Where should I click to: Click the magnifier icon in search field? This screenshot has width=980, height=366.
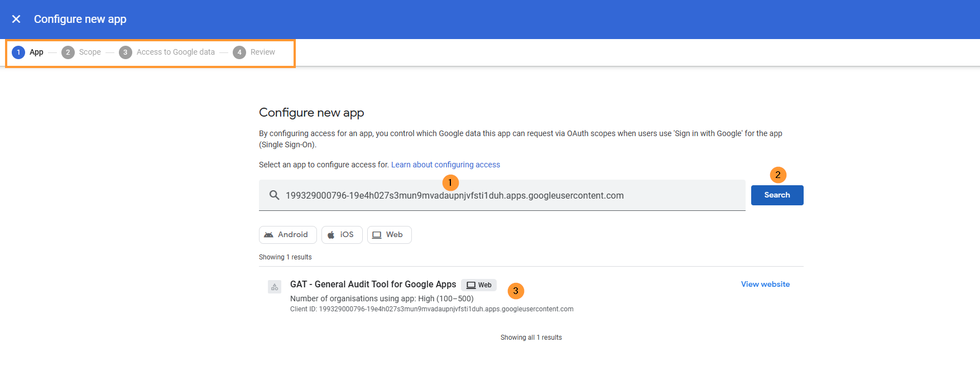point(274,195)
